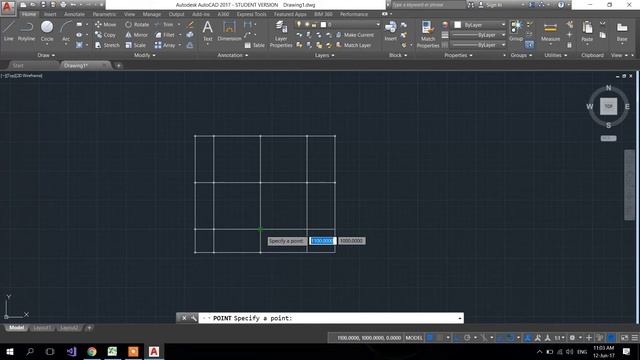Click the Move tool

[x=106, y=24]
